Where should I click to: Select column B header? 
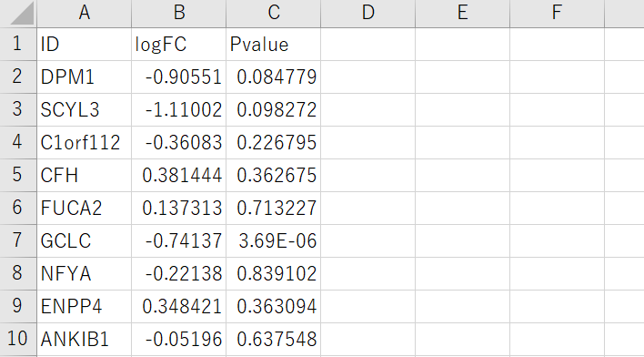pyautogui.click(x=178, y=13)
